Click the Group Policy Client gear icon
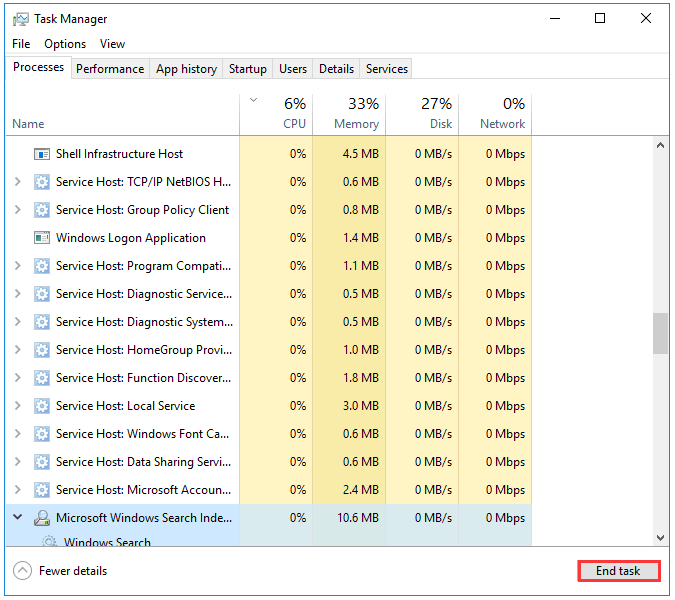The width and height of the screenshot is (675, 600). click(x=42, y=210)
